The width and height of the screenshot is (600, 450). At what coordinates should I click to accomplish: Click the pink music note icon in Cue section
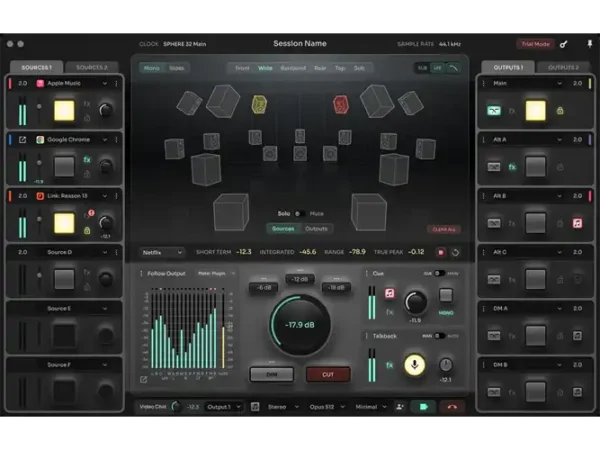[x=390, y=293]
